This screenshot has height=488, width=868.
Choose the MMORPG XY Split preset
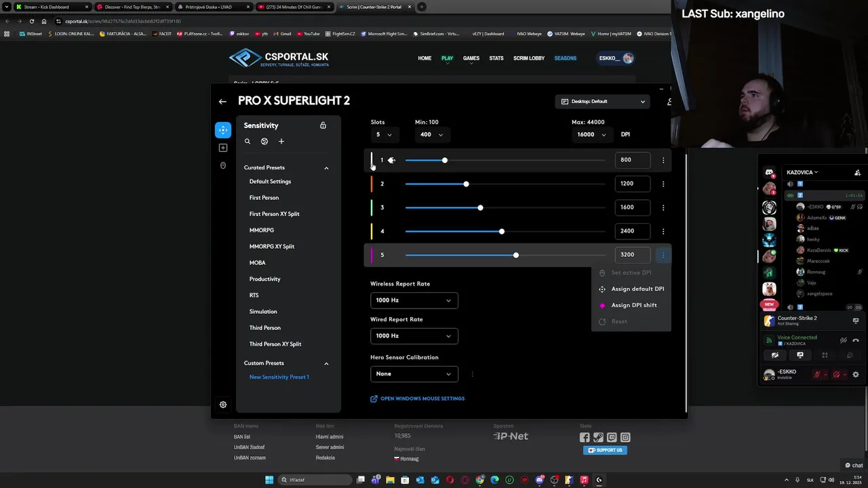coord(271,247)
